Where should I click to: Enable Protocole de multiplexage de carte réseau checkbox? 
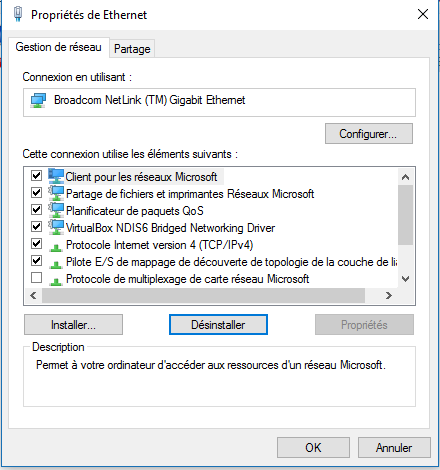pos(36,277)
